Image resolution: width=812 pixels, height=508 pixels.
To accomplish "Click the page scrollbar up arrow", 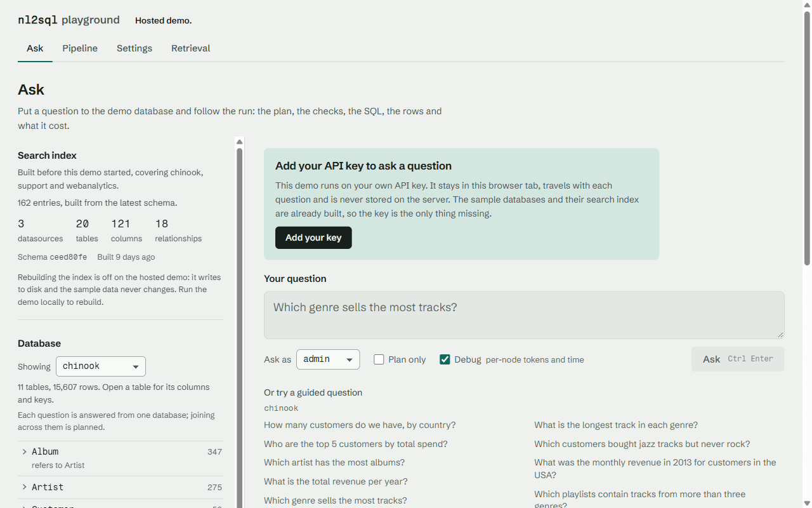I will 807,4.
